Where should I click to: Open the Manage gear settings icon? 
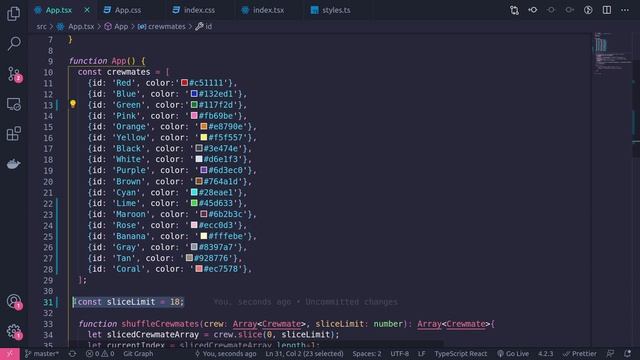coord(14,332)
